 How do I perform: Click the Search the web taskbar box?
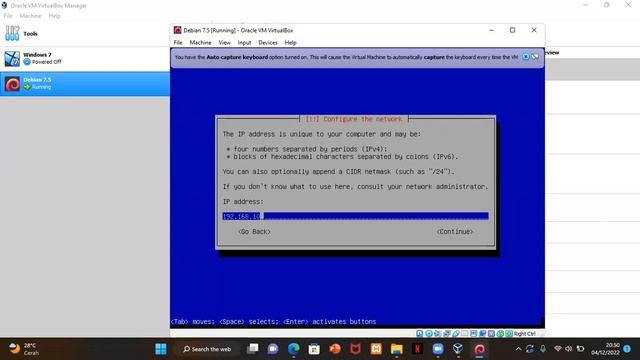point(207,349)
